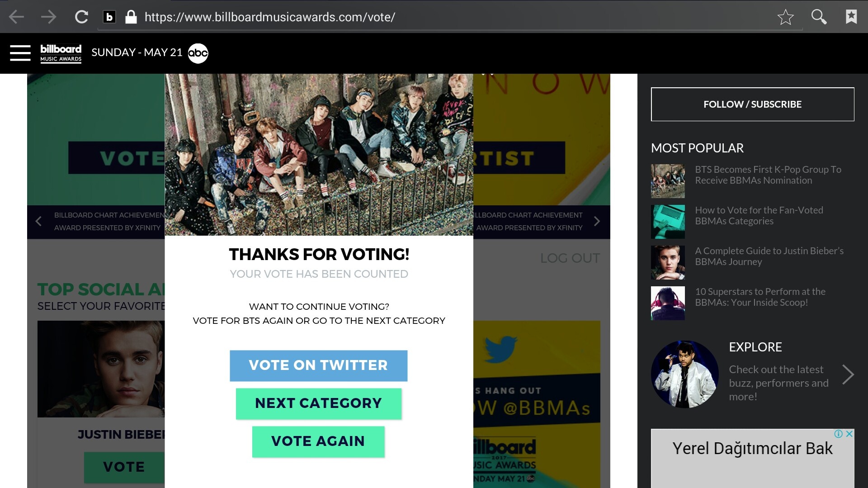Click the browser forward arrow
The width and height of the screenshot is (868, 488).
point(48,17)
